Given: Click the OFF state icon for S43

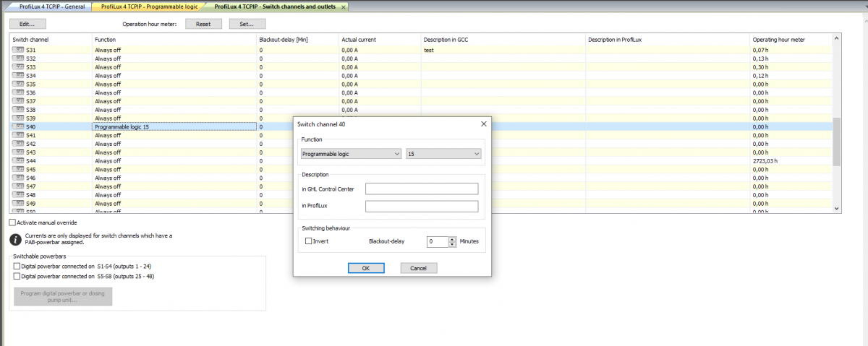Looking at the screenshot, I should (18, 152).
